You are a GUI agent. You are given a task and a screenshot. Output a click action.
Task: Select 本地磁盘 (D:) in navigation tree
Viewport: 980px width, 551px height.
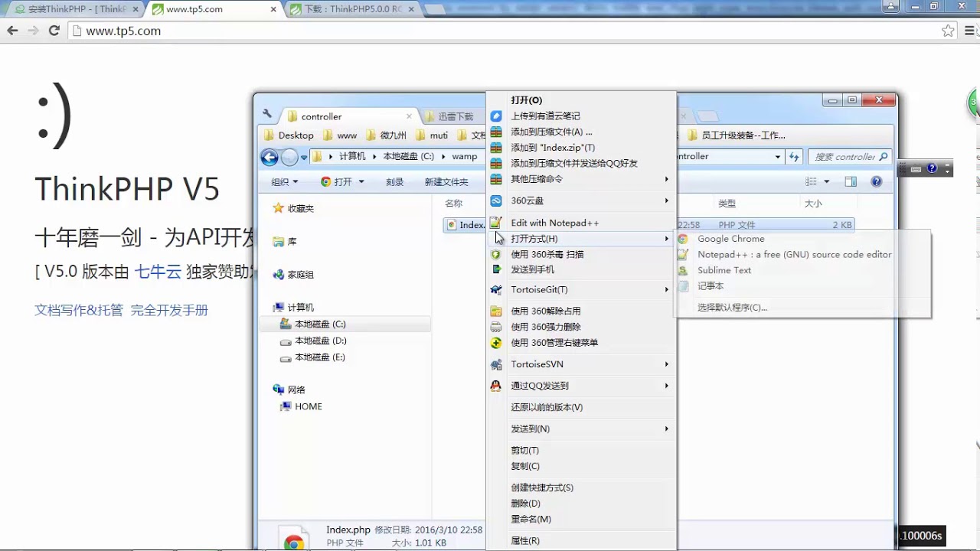pos(320,341)
